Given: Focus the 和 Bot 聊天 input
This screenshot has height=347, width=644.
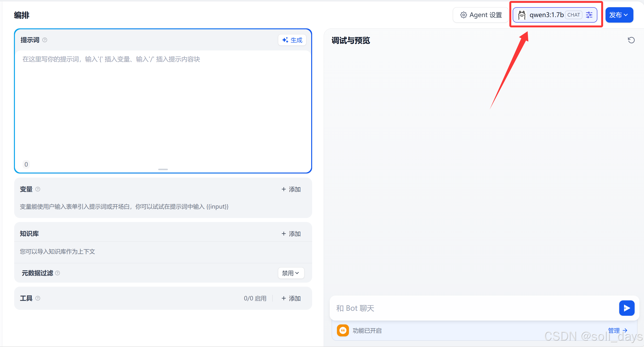Looking at the screenshot, I should 475,308.
